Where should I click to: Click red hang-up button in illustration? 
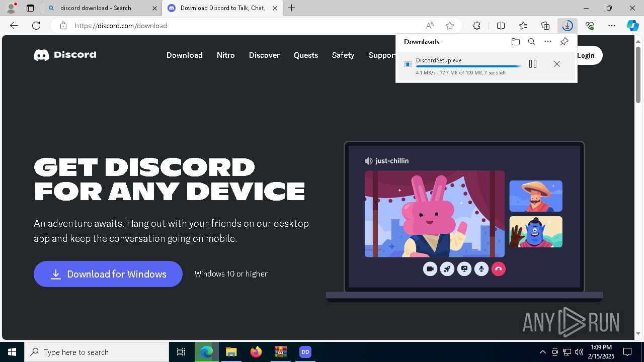[x=499, y=269]
